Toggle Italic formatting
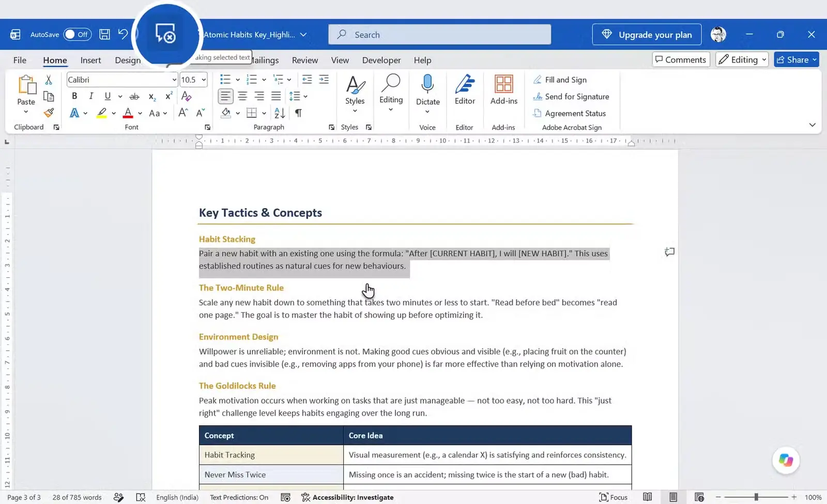Viewport: 827px width, 504px height. [91, 96]
